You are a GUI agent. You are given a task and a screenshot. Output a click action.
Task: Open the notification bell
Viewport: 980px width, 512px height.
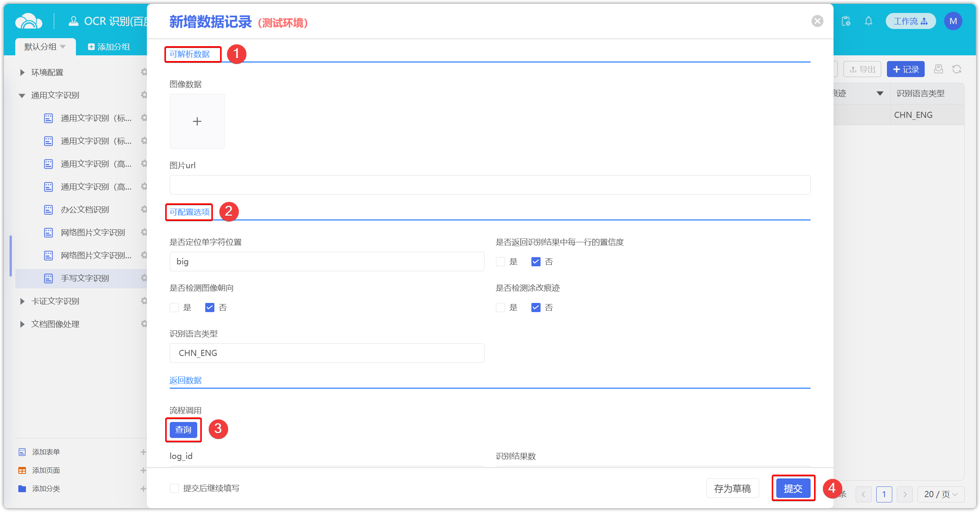pyautogui.click(x=869, y=21)
